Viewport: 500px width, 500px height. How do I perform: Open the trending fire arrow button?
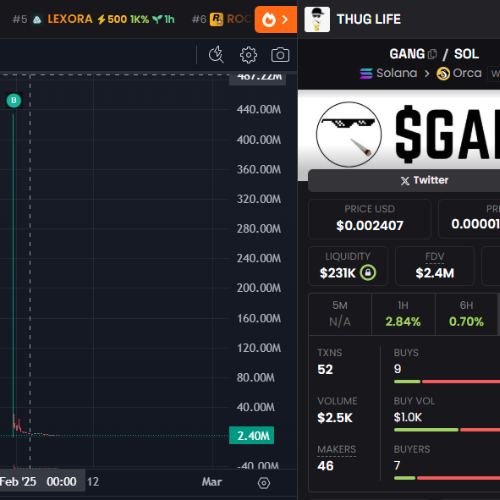pyautogui.click(x=276, y=20)
